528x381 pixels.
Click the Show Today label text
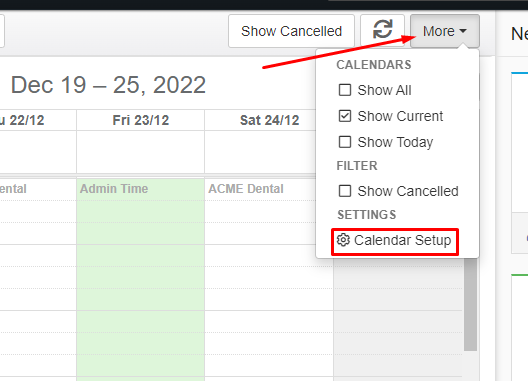click(x=395, y=142)
